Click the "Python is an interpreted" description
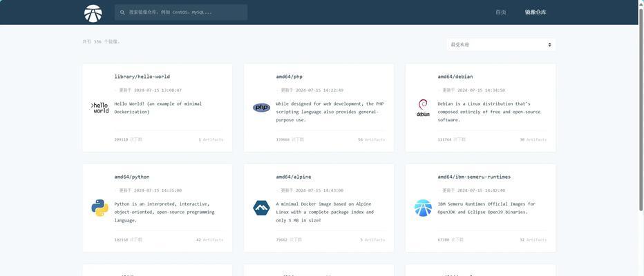 click(164, 212)
